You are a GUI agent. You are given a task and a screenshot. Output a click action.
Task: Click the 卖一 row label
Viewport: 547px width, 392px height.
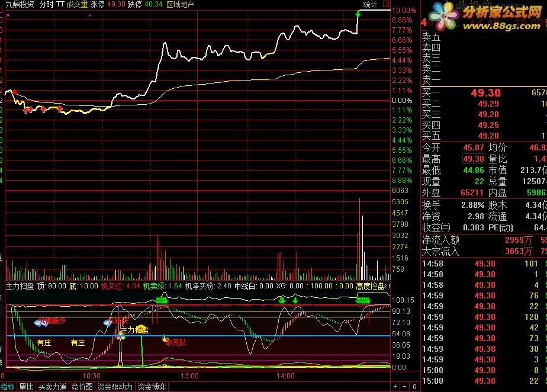(x=431, y=81)
